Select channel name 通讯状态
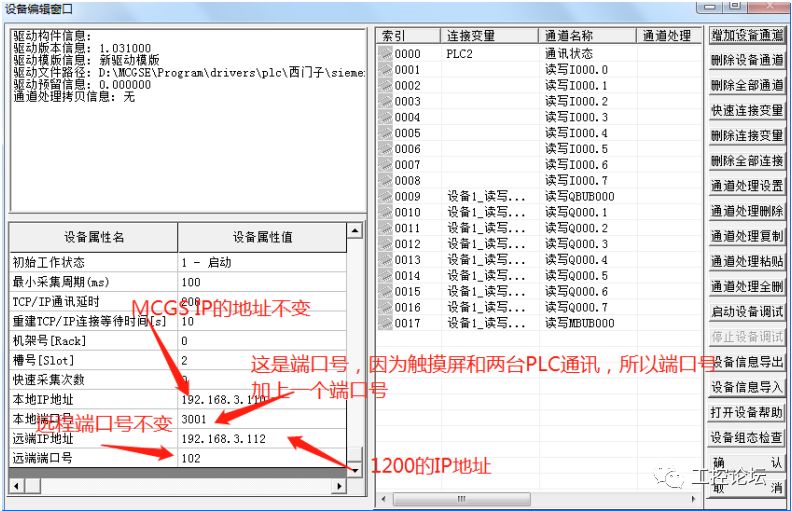 tap(569, 54)
